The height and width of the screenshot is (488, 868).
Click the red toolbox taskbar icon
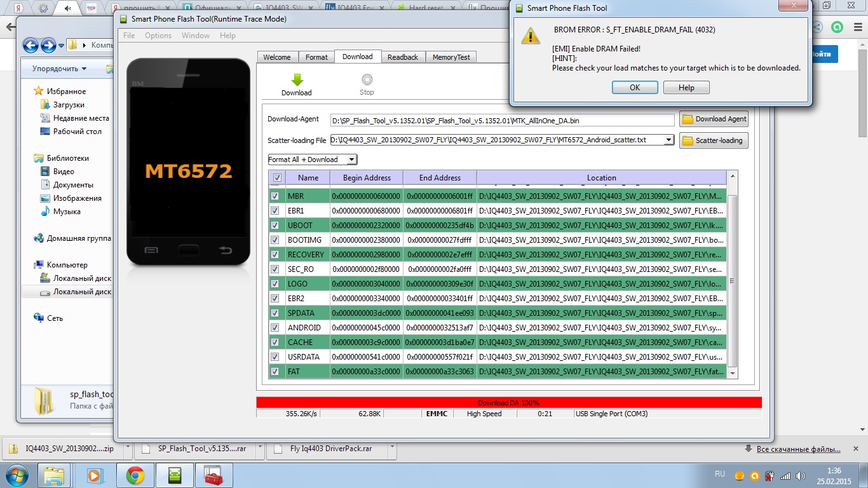coord(213,475)
